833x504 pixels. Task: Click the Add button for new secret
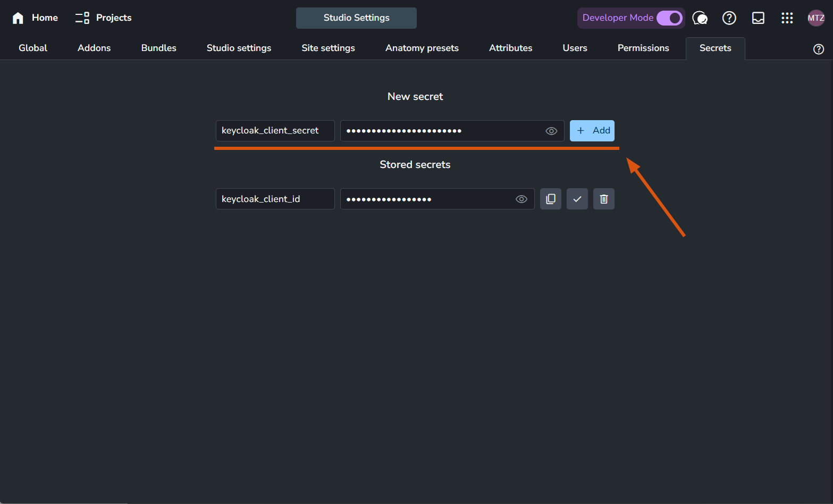pos(592,131)
